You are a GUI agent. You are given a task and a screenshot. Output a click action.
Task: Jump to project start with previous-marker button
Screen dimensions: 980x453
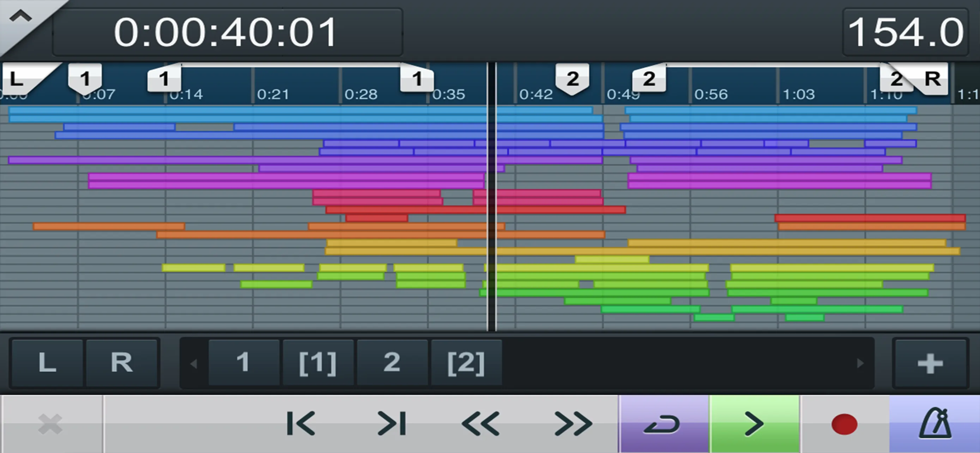click(301, 423)
